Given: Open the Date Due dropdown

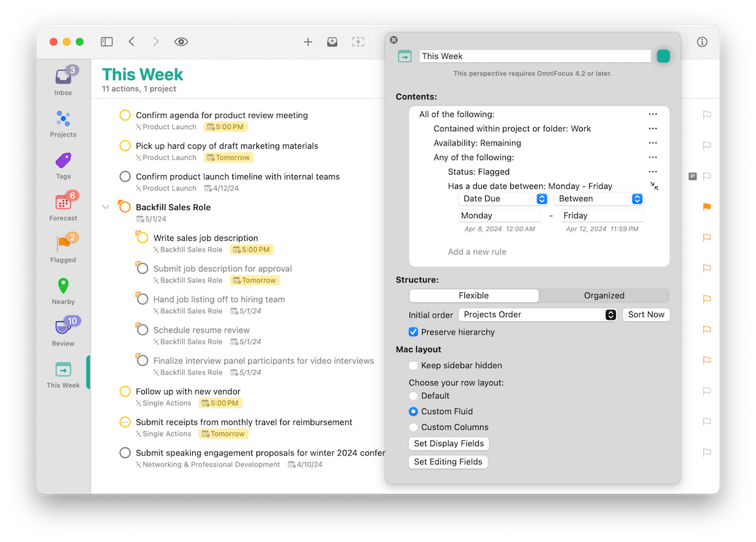Looking at the screenshot, I should click(503, 199).
